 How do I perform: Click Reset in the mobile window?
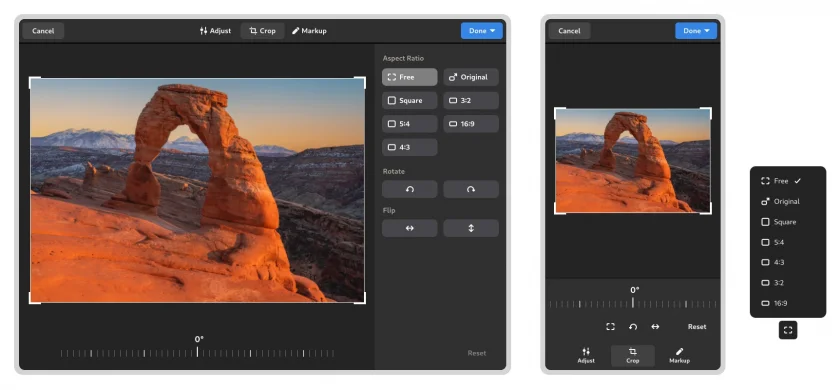point(697,327)
